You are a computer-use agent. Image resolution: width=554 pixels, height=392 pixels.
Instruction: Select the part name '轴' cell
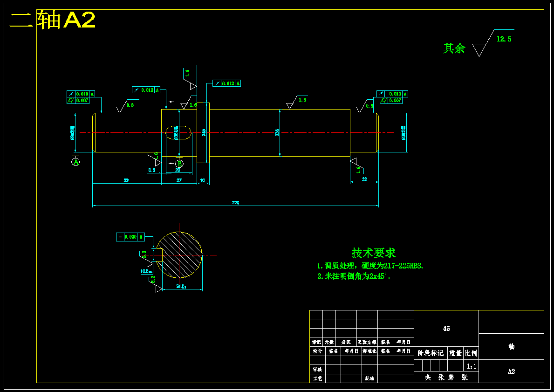511,346
